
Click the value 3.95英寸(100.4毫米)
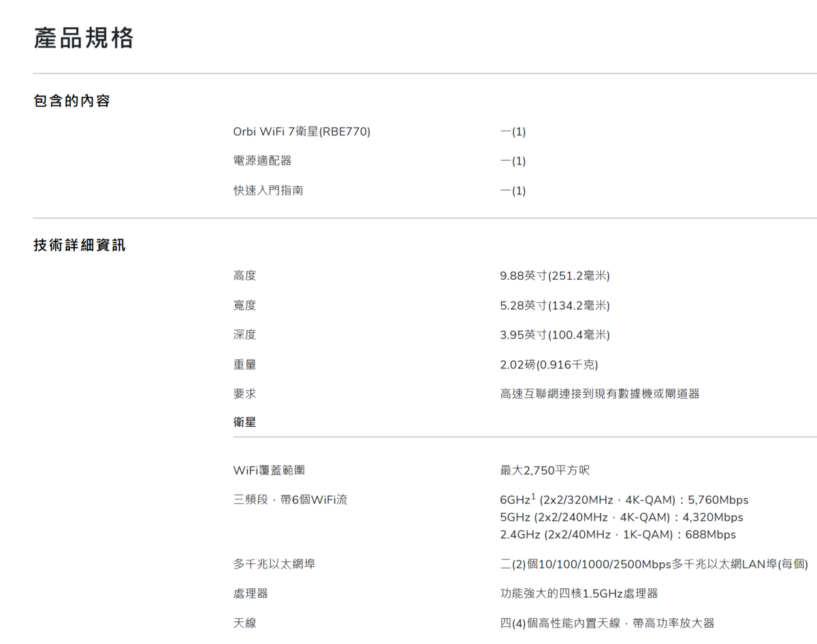[x=555, y=335]
